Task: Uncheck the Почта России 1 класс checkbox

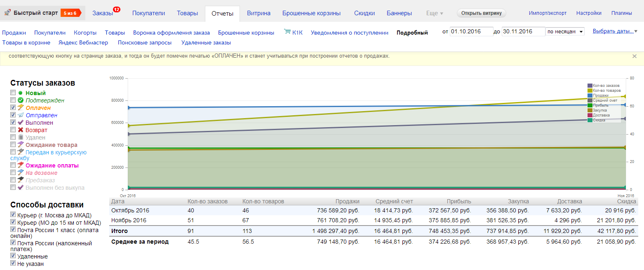Action: (13, 230)
